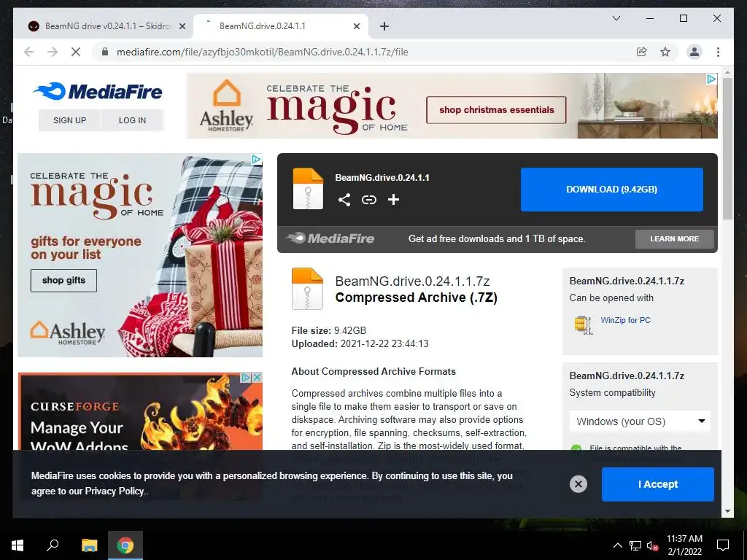Expand the Windows (your OS) dropdown

(640, 421)
